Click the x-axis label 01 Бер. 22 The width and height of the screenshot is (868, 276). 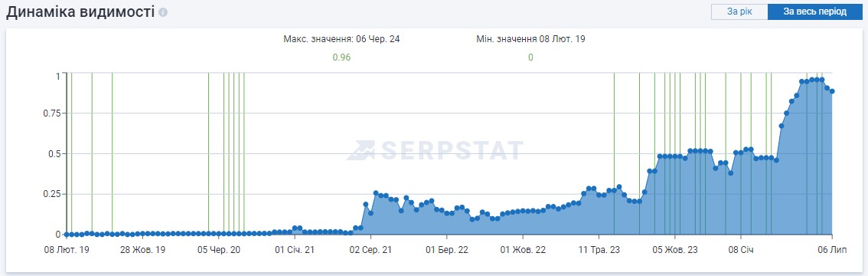(x=447, y=250)
